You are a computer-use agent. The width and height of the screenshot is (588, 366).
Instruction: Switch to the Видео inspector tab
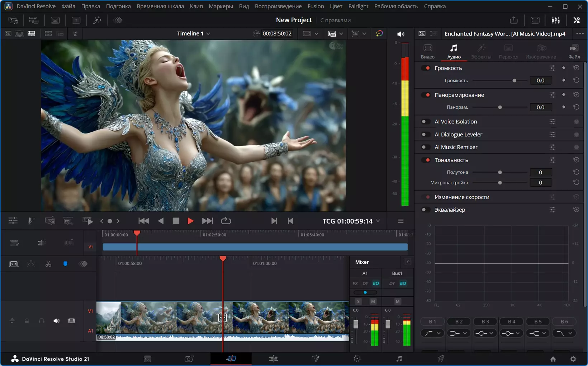[428, 51]
